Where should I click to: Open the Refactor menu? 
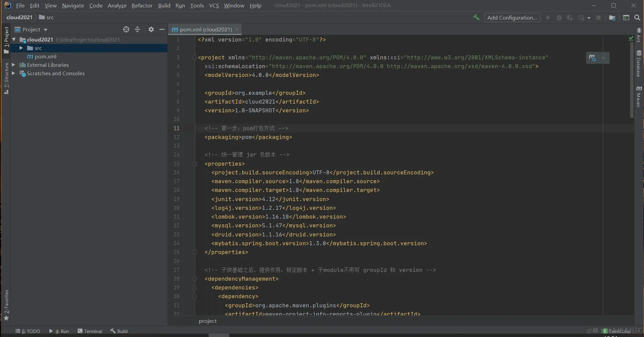(142, 5)
